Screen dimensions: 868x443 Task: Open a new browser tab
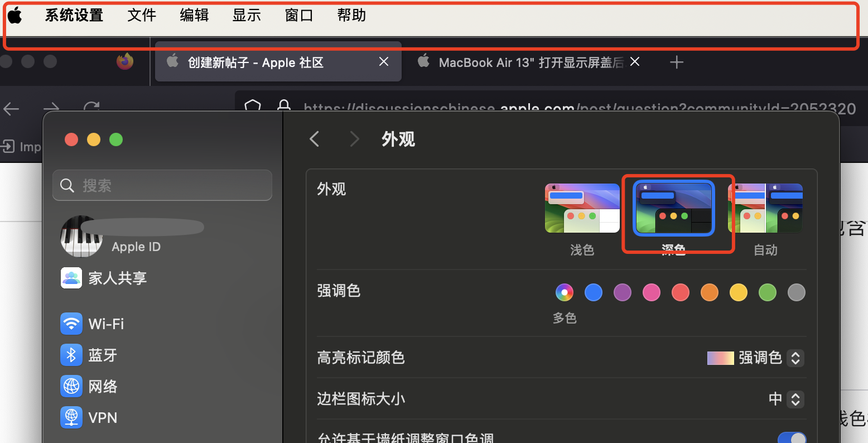(676, 62)
